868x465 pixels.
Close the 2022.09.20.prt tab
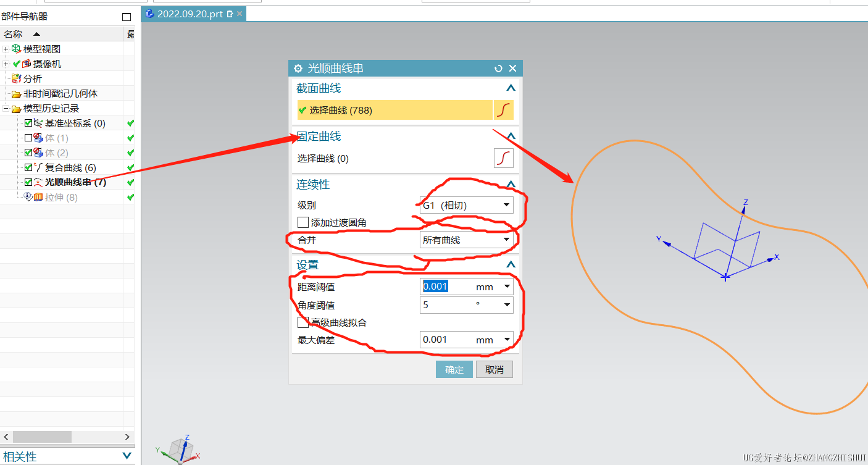(x=240, y=14)
